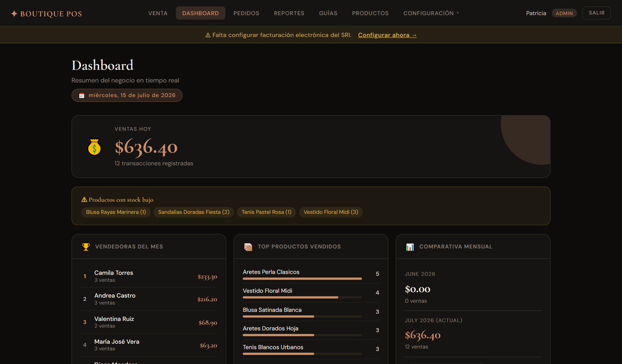Click the JULY 2026 (ACTUAL) label
The image size is (622, 364).
click(433, 321)
